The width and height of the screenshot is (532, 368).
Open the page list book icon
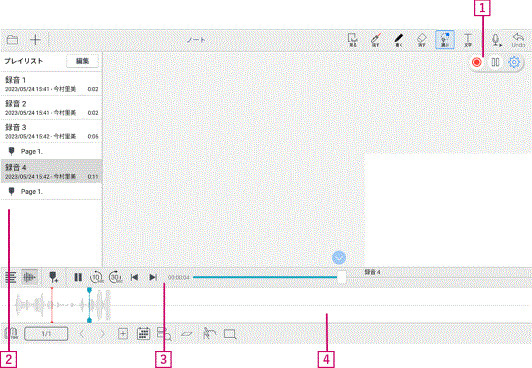(11, 333)
